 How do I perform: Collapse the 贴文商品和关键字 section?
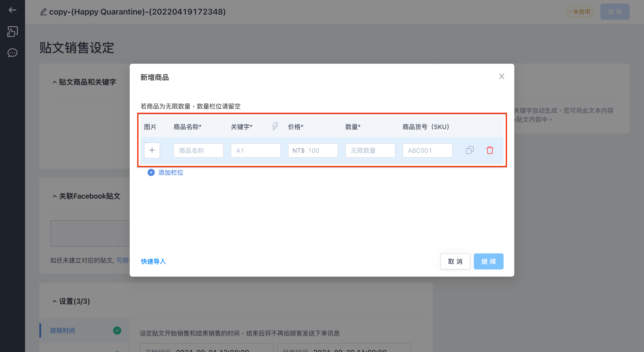point(55,82)
